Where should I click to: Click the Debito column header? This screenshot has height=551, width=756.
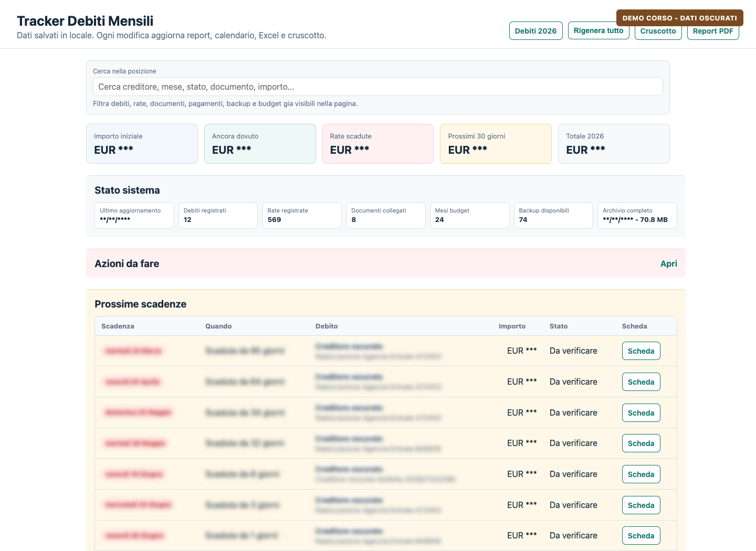pos(327,326)
